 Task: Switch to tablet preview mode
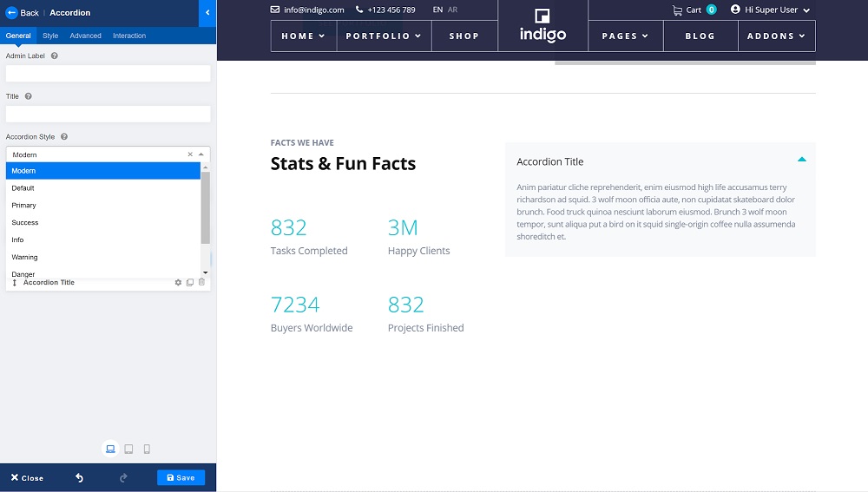coord(128,449)
